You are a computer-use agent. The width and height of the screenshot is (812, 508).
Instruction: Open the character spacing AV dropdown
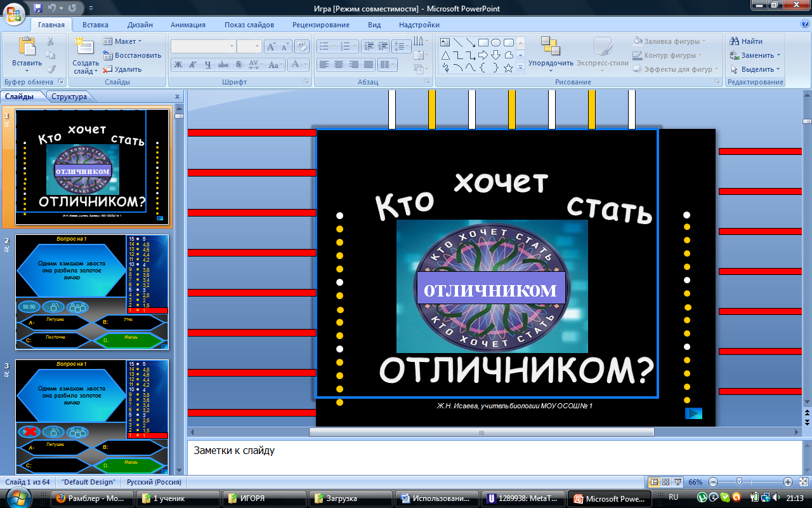click(256, 65)
